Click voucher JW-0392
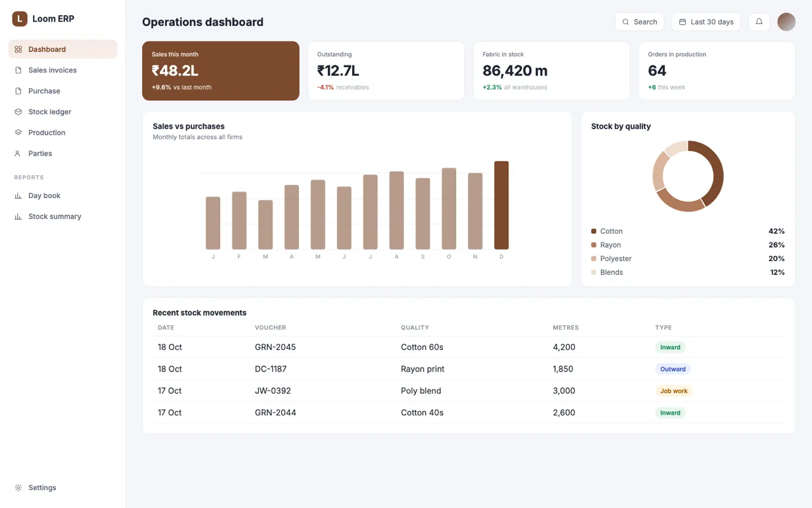 pyautogui.click(x=273, y=391)
